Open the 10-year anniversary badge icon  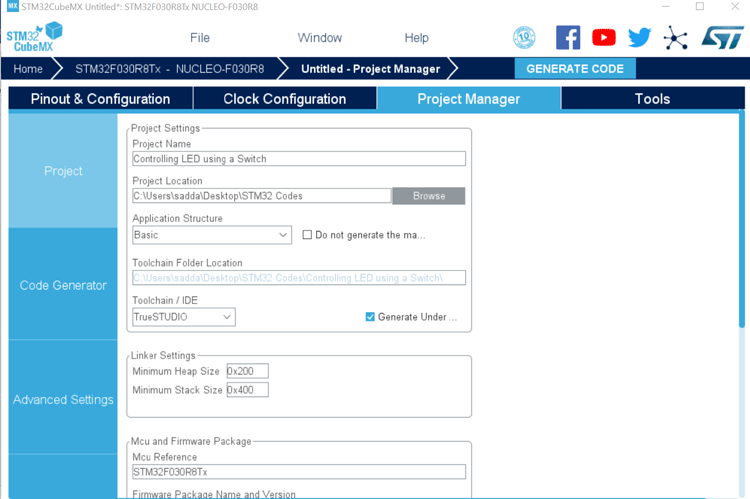tap(524, 37)
